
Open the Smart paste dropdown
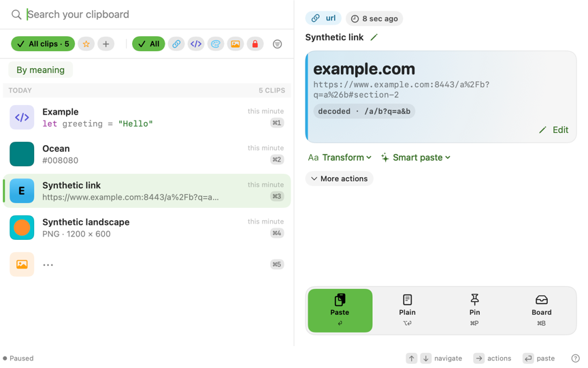pos(416,157)
